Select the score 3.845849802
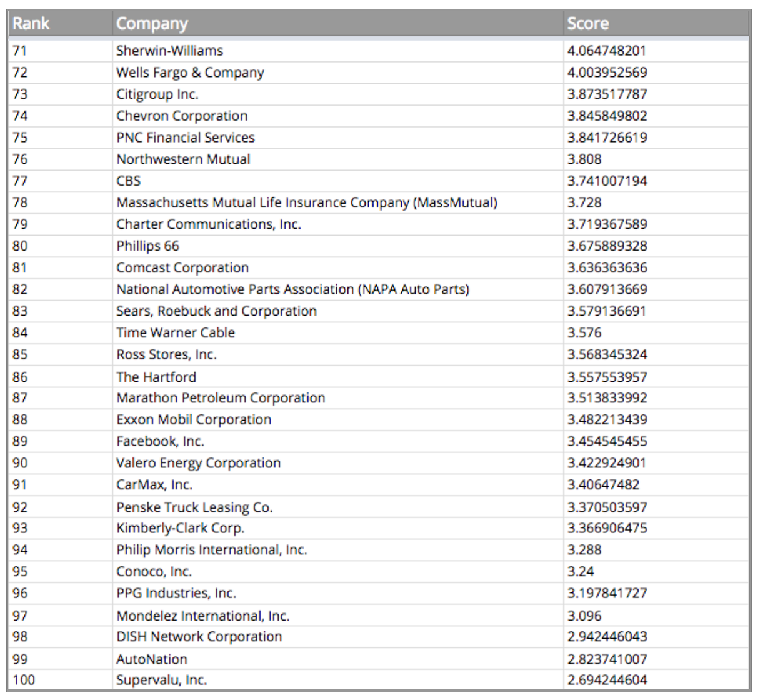 pos(607,116)
